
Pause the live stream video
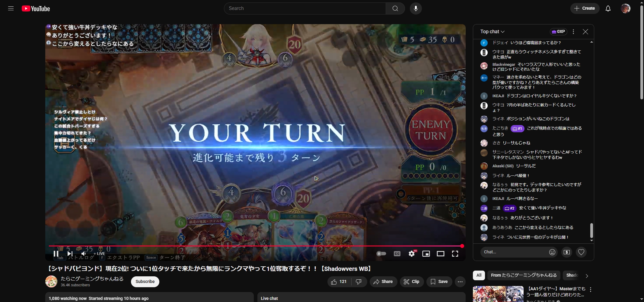(x=56, y=254)
